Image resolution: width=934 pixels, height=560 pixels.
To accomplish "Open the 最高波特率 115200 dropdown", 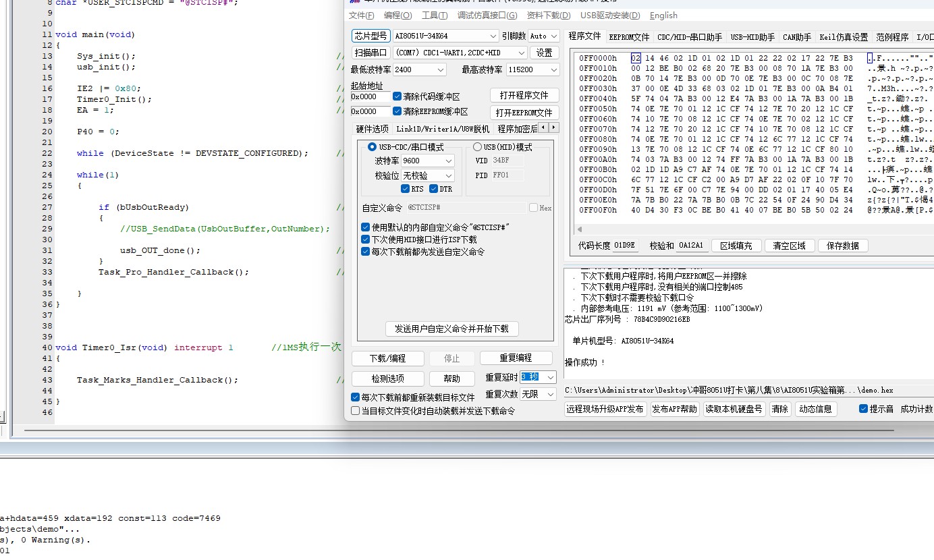I will (x=532, y=69).
